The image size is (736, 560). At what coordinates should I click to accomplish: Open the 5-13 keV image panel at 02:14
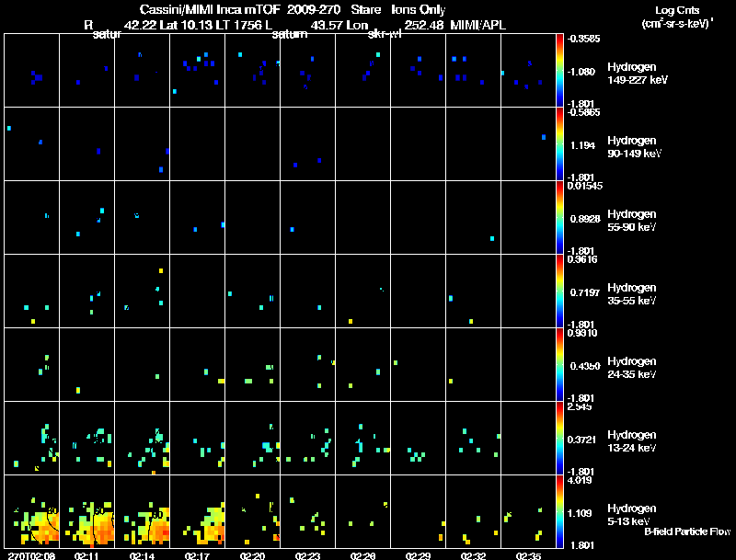coord(143,511)
